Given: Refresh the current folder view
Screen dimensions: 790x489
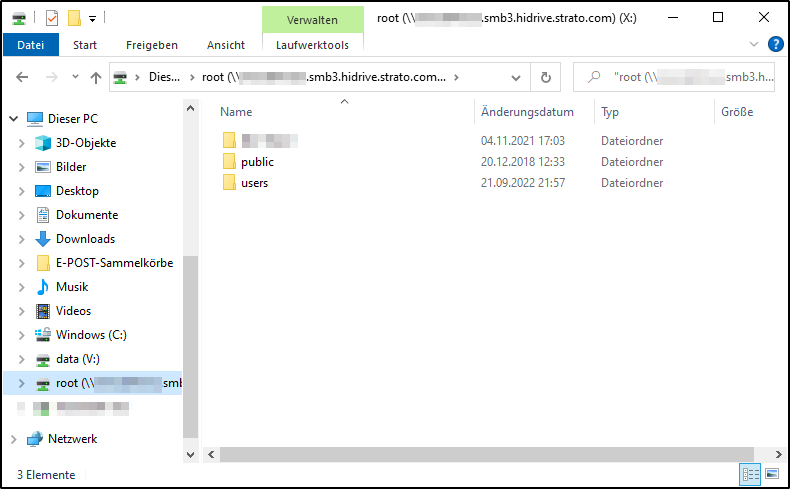Looking at the screenshot, I should [x=546, y=78].
